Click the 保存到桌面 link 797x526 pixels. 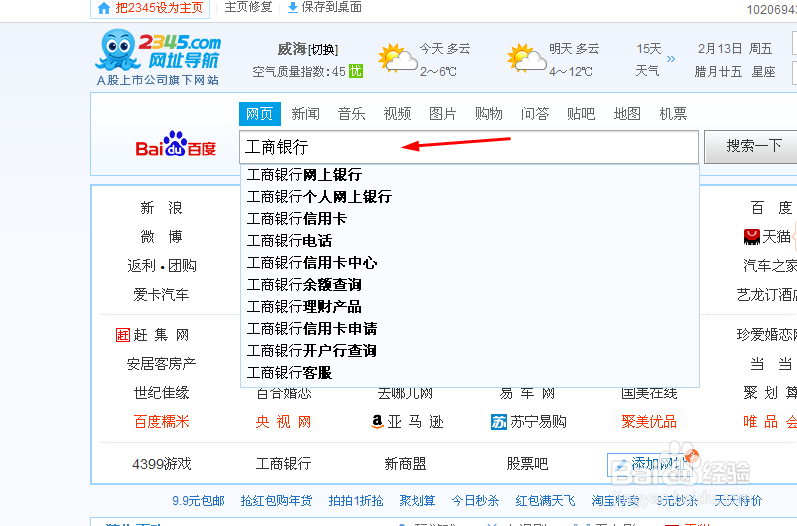point(331,7)
